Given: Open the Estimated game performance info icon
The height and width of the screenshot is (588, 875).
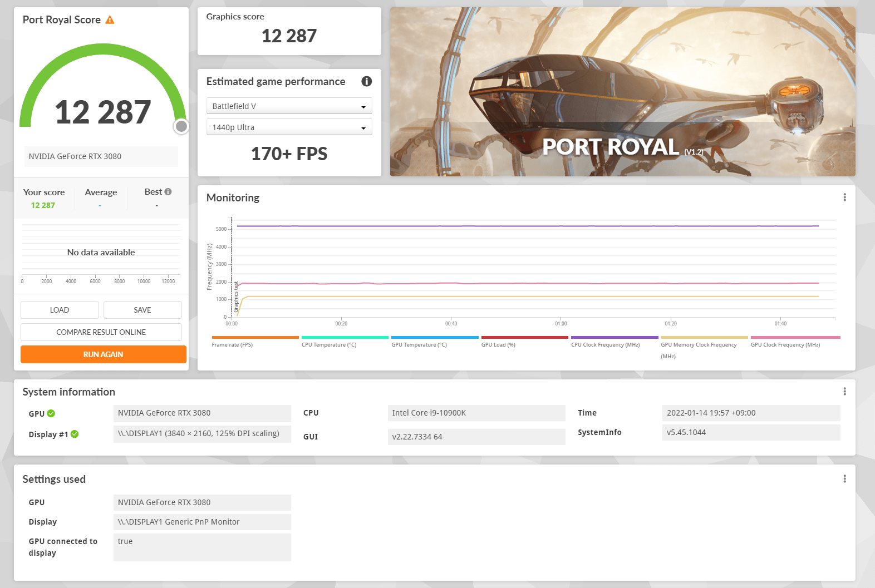Looking at the screenshot, I should (x=366, y=81).
